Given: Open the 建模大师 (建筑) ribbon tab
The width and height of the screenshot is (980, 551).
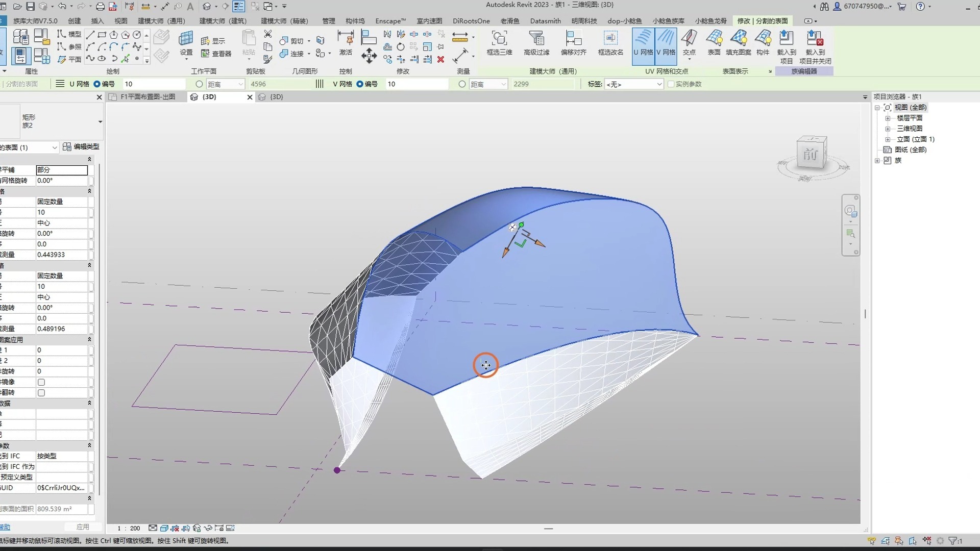Looking at the screenshot, I should click(x=223, y=21).
